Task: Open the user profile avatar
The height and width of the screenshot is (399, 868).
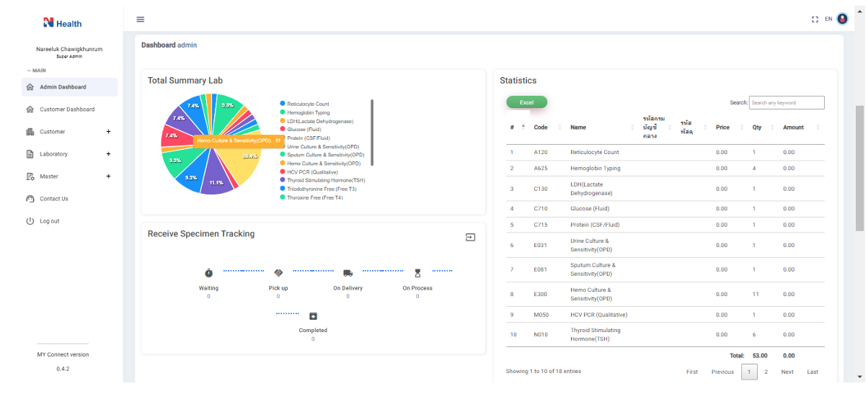Action: pyautogui.click(x=842, y=19)
